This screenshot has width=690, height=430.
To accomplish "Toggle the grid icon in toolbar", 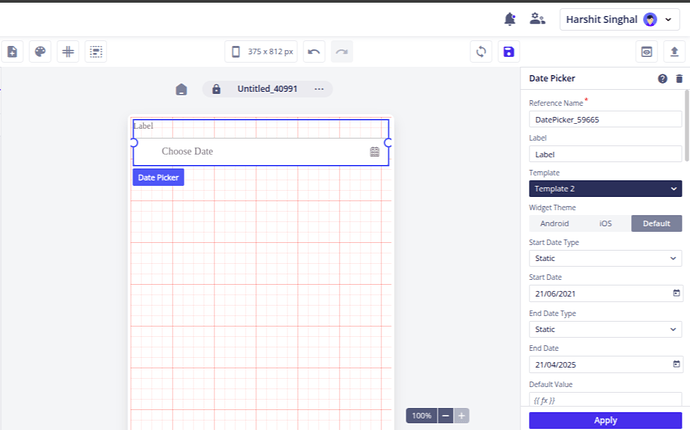I will pos(68,52).
